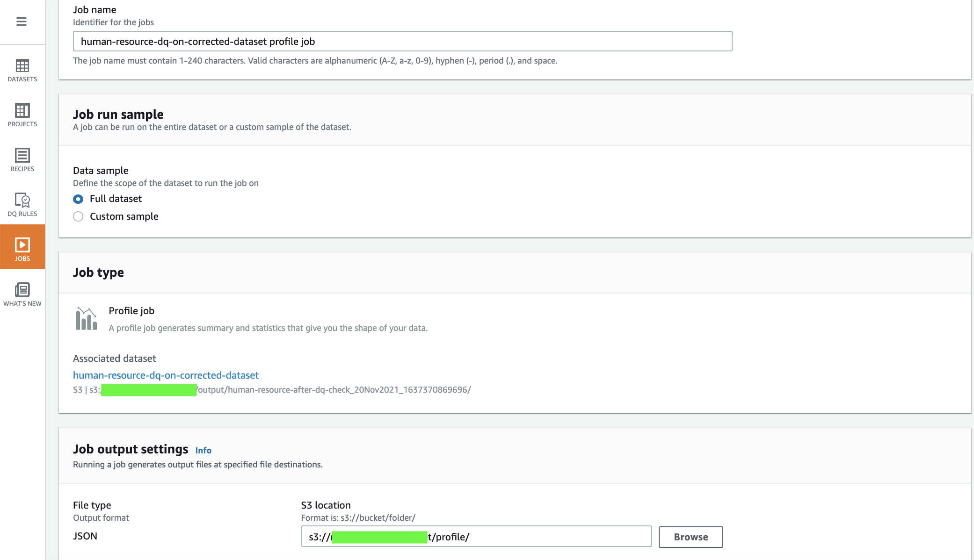This screenshot has width=974, height=560.
Task: Open the human-resource-dq-on-corrected-dataset link
Action: pos(166,375)
